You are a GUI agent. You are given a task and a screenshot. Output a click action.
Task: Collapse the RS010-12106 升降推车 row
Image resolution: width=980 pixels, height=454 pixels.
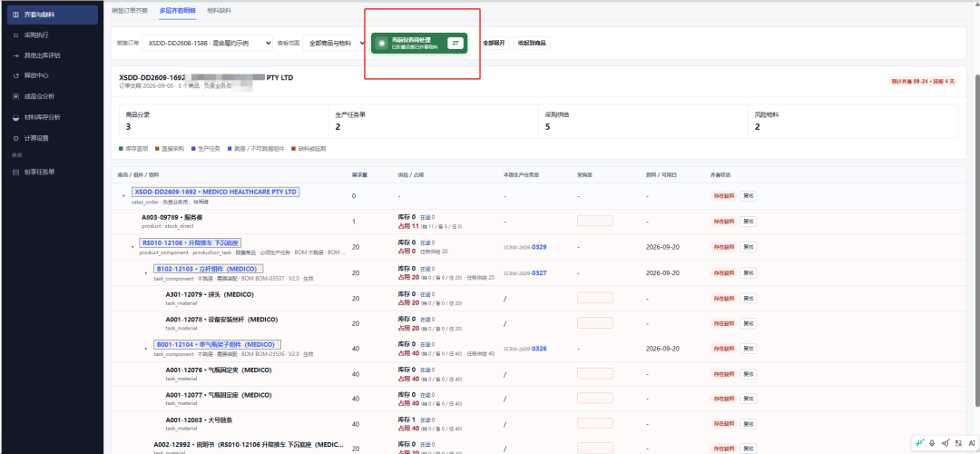pos(132,247)
